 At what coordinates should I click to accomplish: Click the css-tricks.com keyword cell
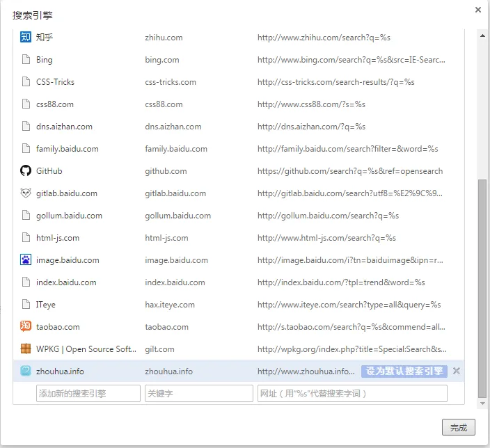(171, 82)
